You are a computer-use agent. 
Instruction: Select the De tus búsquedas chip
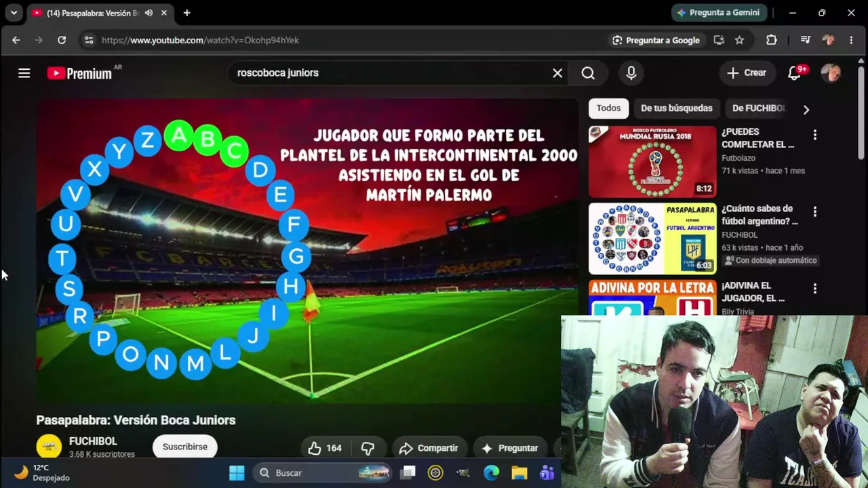click(677, 108)
